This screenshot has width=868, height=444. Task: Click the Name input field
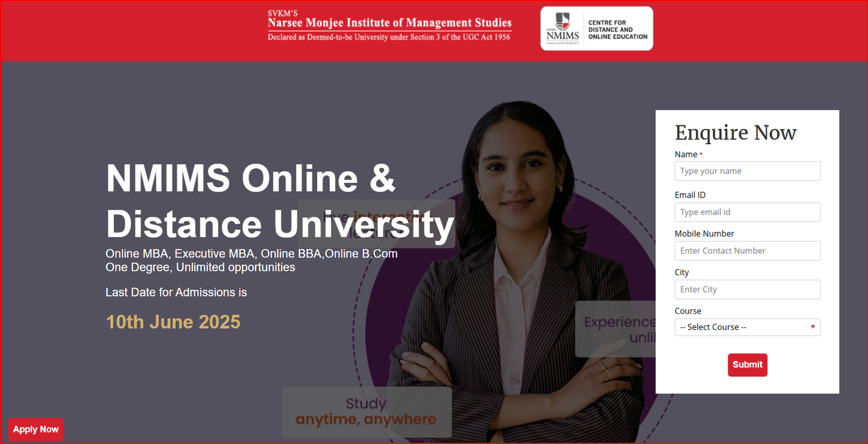(x=748, y=171)
